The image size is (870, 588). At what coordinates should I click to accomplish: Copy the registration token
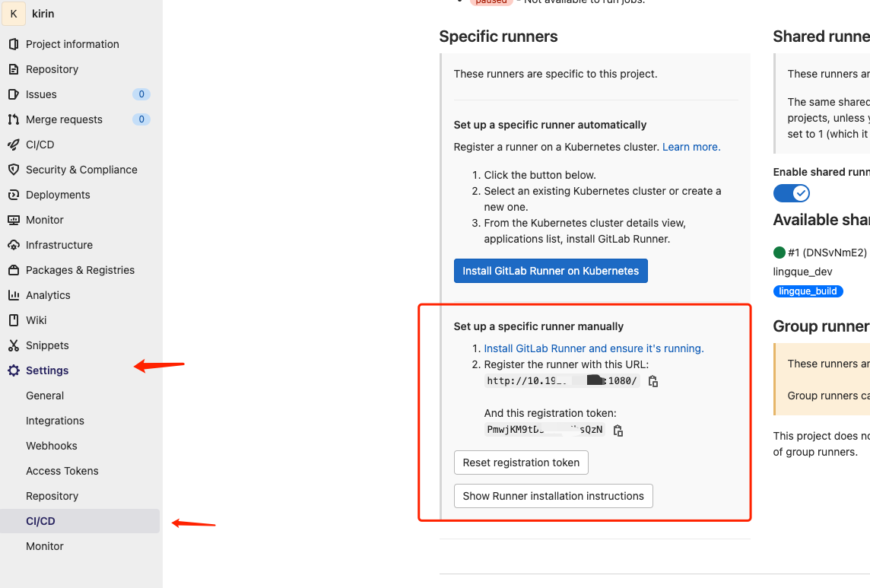[x=618, y=430]
